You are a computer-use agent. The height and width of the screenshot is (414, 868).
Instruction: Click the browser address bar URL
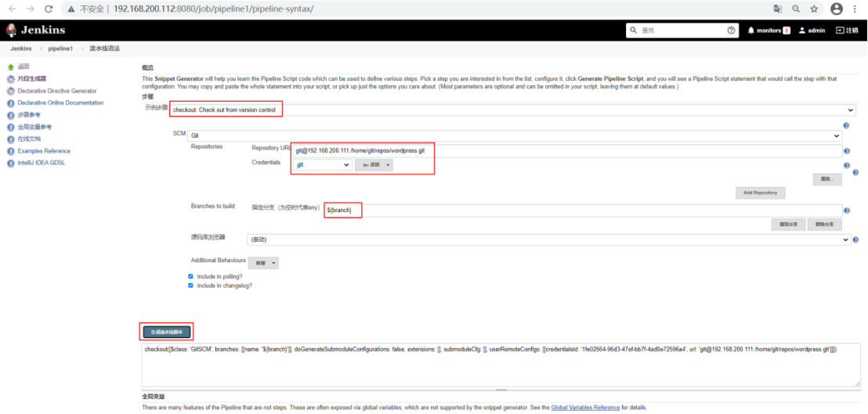point(212,9)
